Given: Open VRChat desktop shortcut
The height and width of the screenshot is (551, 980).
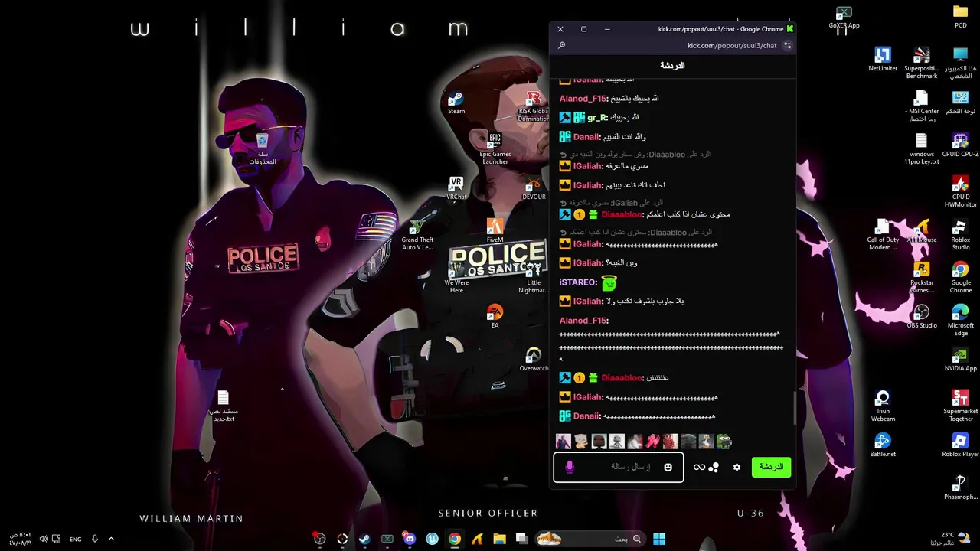Looking at the screenshot, I should [x=456, y=188].
